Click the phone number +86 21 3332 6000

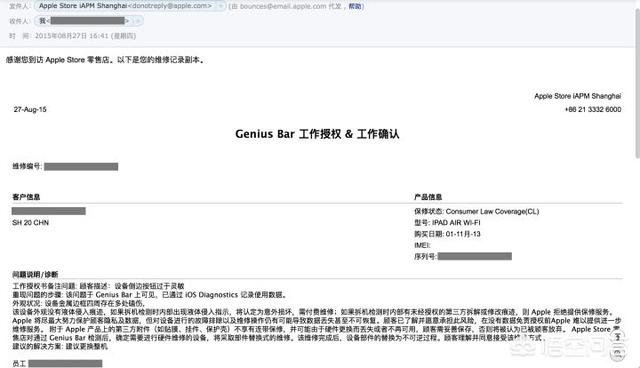pos(593,109)
